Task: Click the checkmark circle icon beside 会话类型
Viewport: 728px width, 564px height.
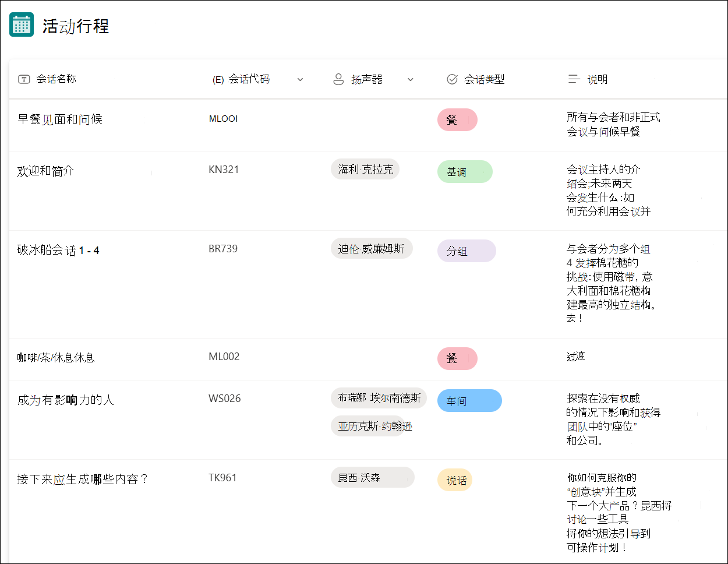Action: point(452,79)
